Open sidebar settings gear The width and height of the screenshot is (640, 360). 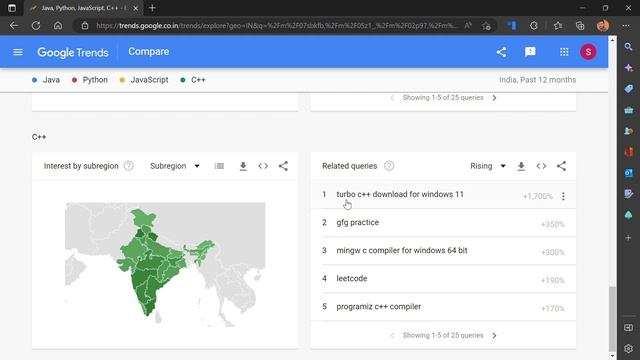629,349
